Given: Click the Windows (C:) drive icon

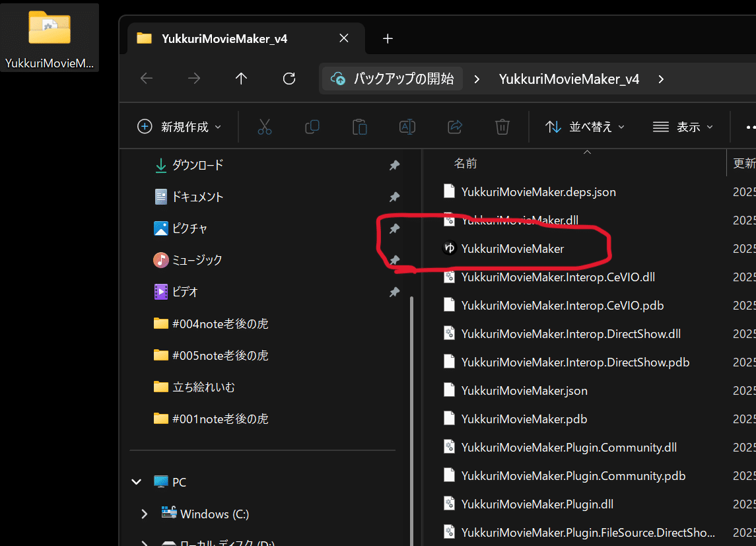Looking at the screenshot, I should (169, 512).
